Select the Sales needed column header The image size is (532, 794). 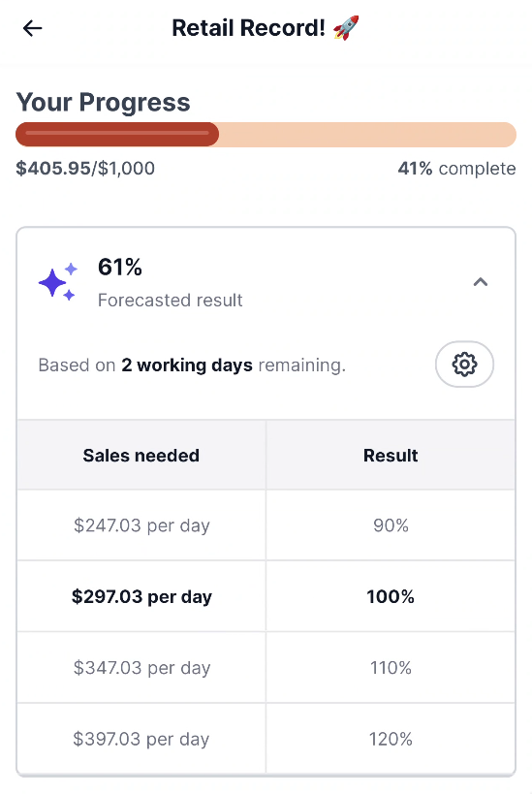pos(141,455)
